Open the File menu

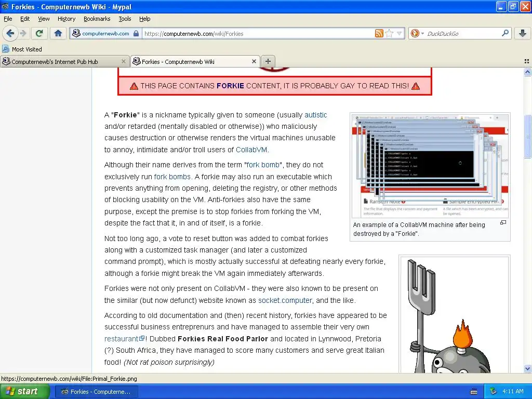pos(8,19)
